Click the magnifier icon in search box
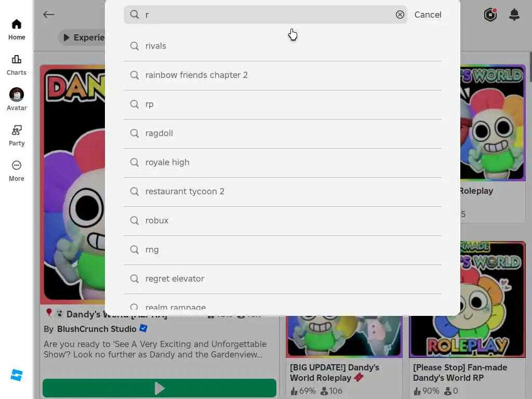 point(135,15)
